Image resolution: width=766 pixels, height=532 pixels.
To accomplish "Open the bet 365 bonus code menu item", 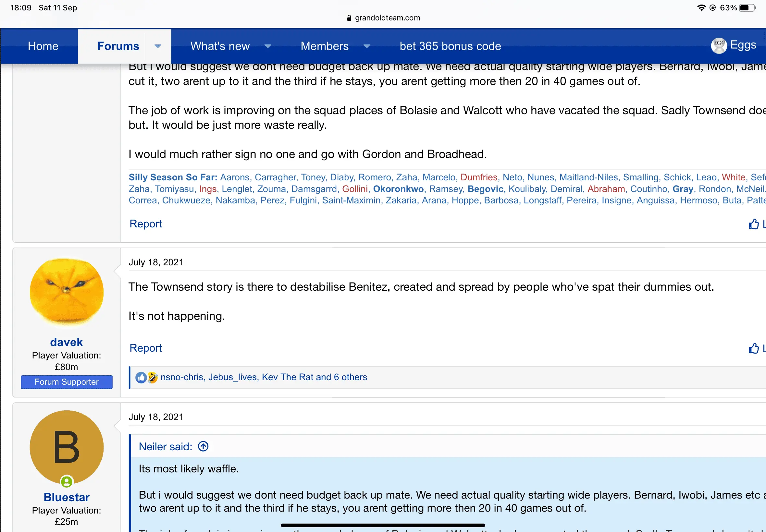I will (450, 46).
